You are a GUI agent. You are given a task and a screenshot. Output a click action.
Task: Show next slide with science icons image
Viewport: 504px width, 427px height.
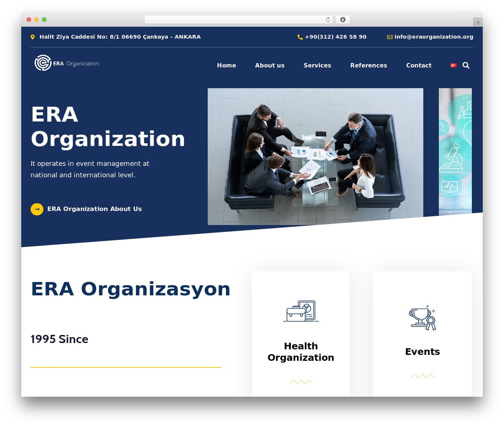click(x=455, y=152)
